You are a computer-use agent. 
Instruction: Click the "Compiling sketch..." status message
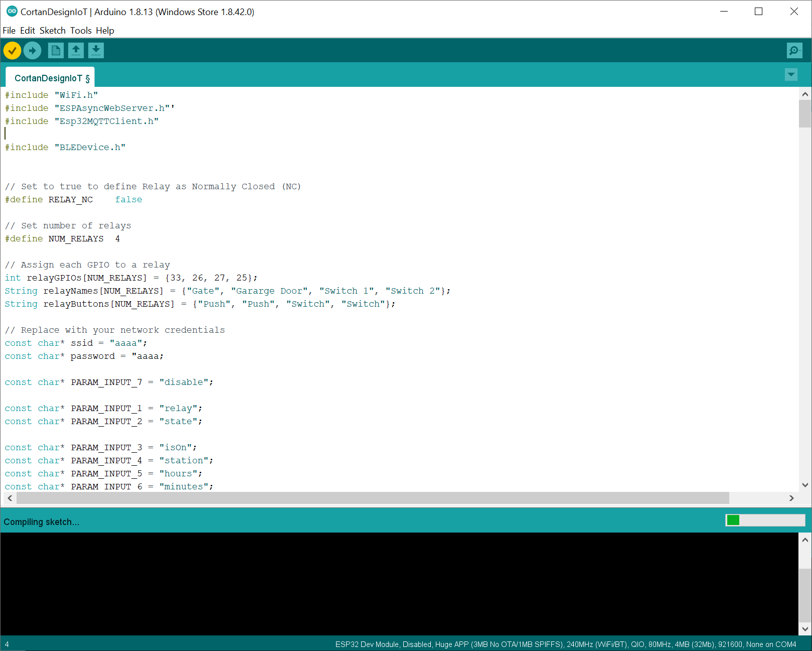[x=41, y=522]
